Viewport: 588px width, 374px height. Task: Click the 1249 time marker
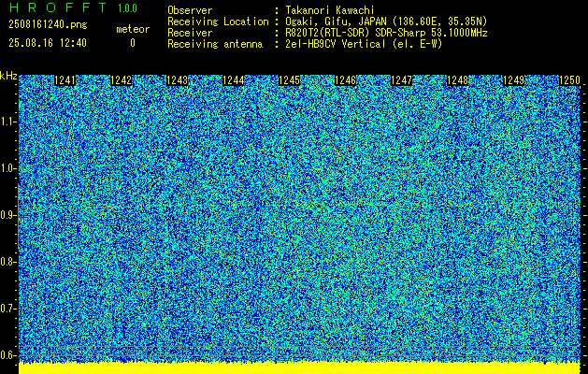tap(514, 80)
